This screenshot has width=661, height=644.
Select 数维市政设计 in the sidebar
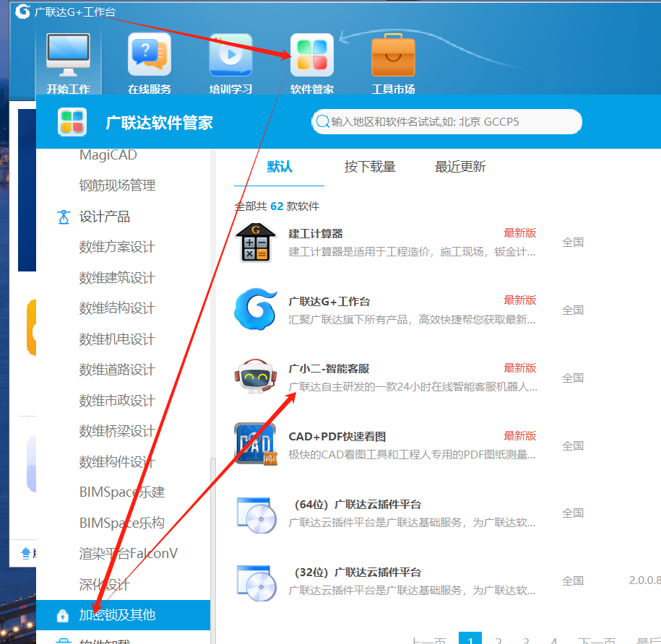(x=117, y=401)
